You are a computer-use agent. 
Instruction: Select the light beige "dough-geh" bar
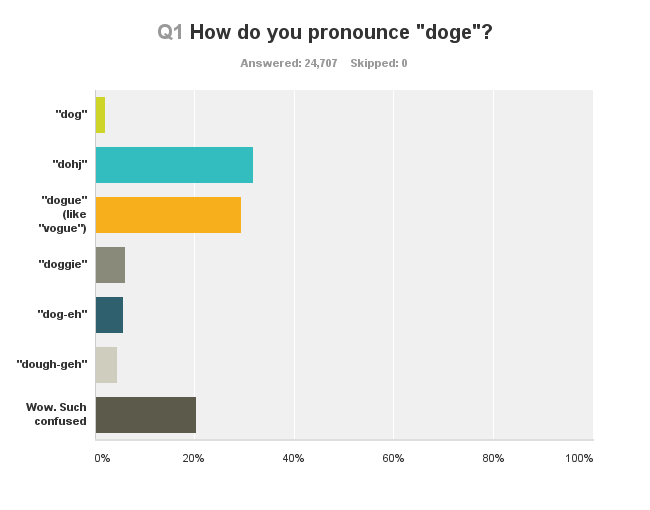pyautogui.click(x=106, y=365)
